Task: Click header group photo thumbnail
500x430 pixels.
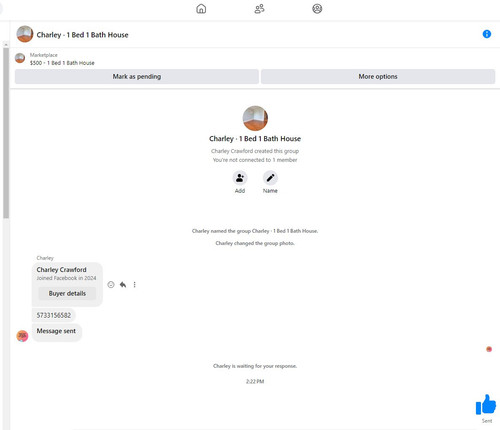Action: 25,34
